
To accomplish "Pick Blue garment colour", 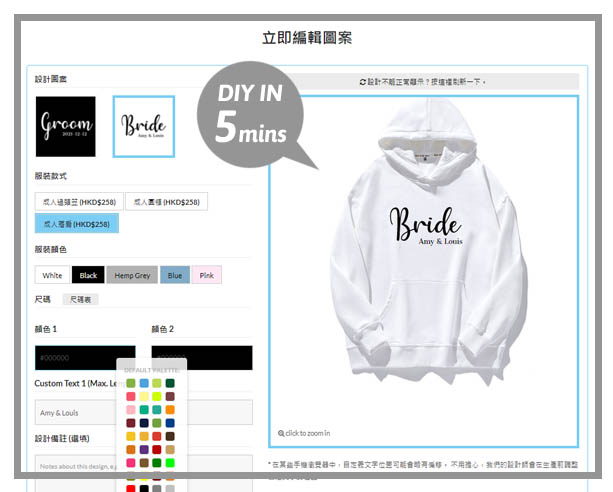I will [x=175, y=275].
